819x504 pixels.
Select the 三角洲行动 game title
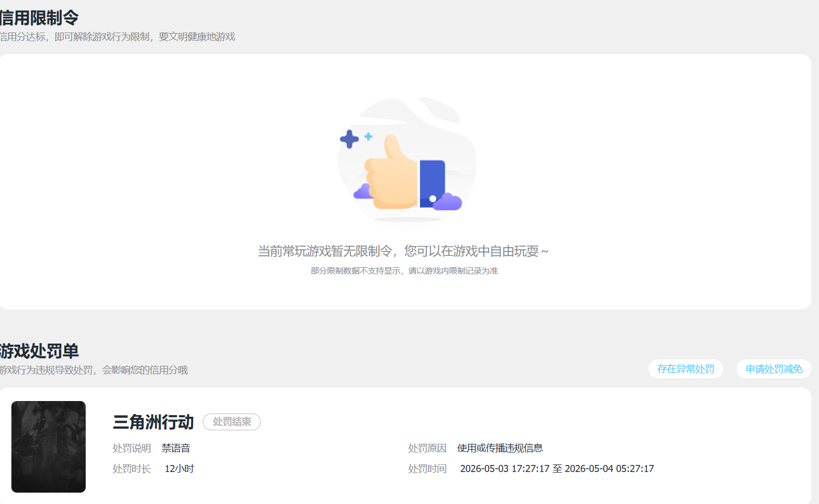tap(153, 422)
